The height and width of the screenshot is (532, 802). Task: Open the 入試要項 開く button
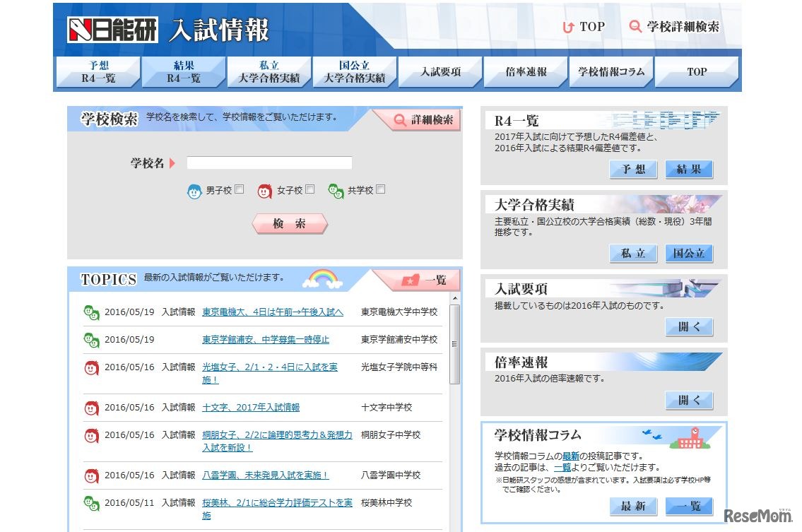tap(688, 327)
